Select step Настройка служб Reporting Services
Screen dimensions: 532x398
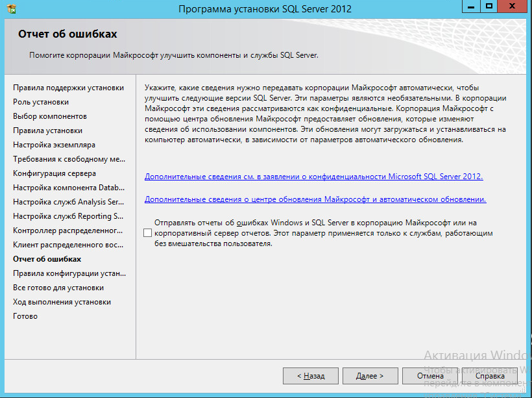click(x=68, y=216)
